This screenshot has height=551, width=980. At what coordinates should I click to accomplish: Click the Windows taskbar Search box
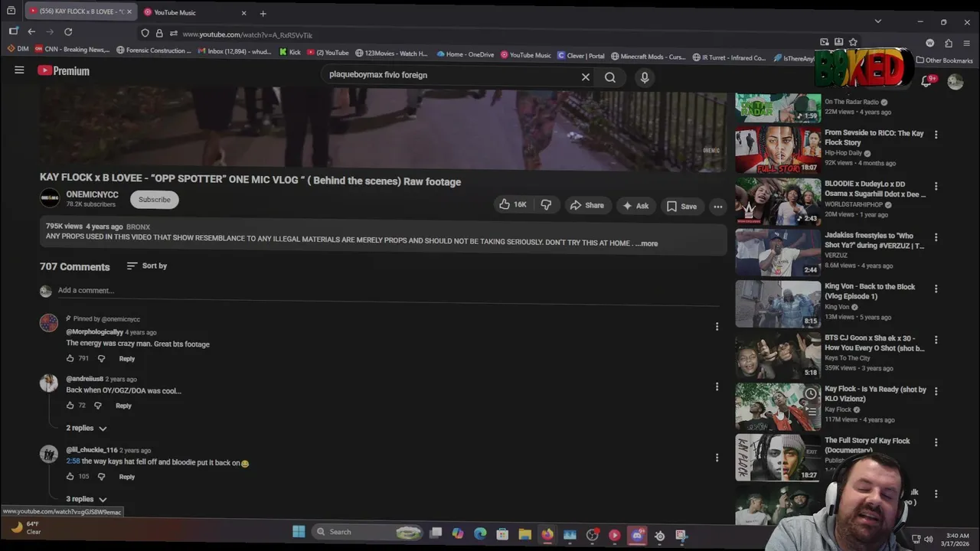[x=368, y=532]
